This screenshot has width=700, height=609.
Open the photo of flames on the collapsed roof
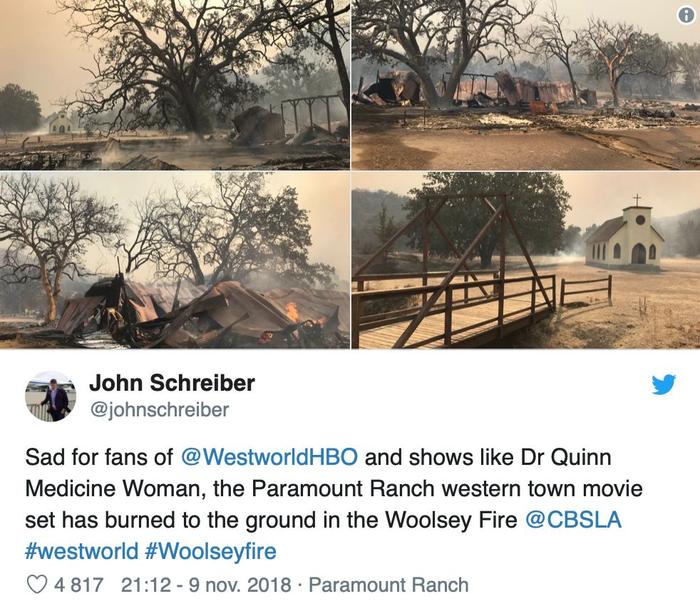(x=175, y=260)
